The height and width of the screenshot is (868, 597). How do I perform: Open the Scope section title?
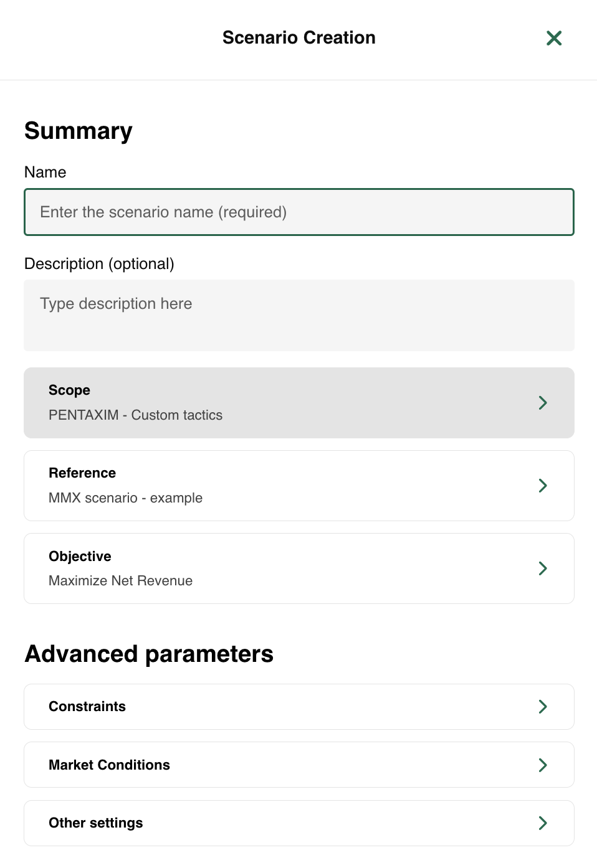tap(69, 390)
